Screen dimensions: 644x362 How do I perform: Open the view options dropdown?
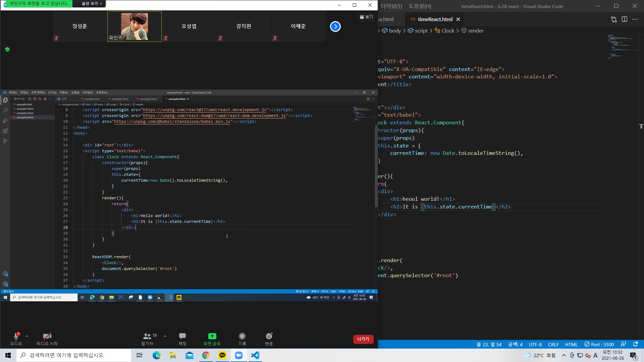[x=92, y=4]
